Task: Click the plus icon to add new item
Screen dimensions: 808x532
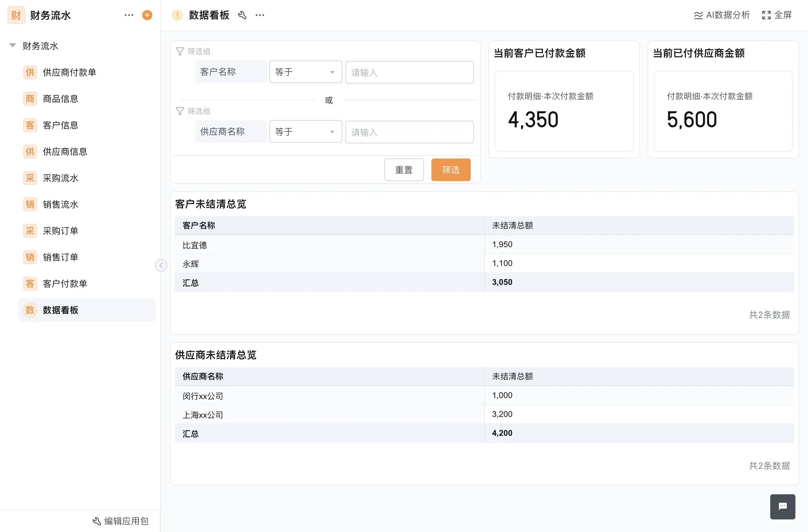Action: (x=147, y=15)
